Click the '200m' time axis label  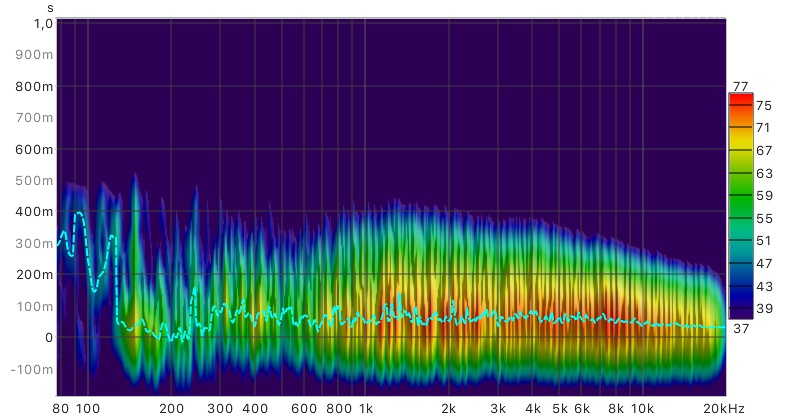click(x=34, y=274)
